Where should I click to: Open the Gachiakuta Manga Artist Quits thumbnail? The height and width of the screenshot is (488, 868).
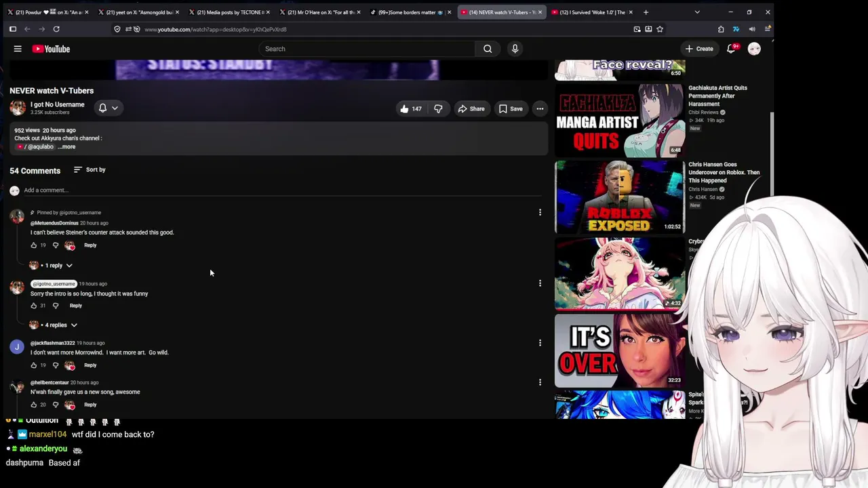coord(620,120)
